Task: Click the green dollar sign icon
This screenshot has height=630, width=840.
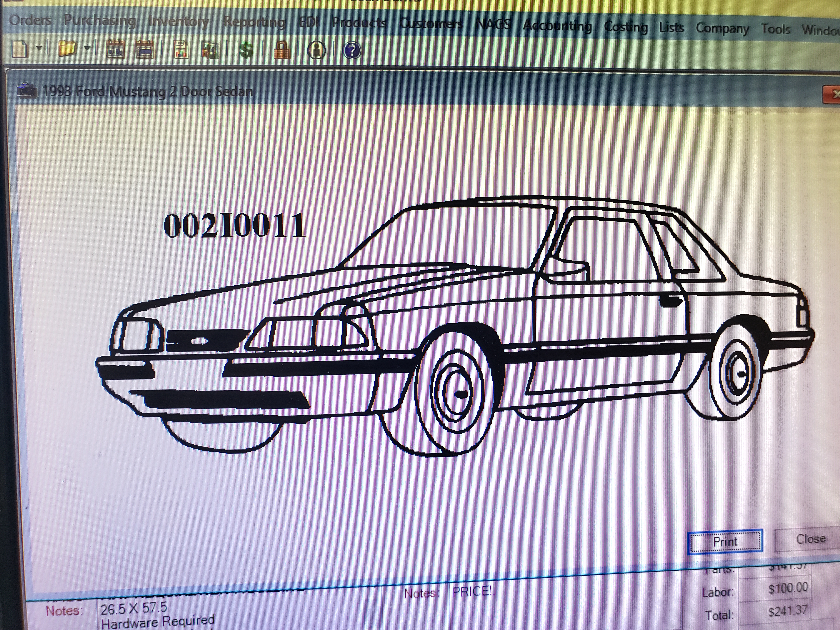Action: pyautogui.click(x=246, y=50)
